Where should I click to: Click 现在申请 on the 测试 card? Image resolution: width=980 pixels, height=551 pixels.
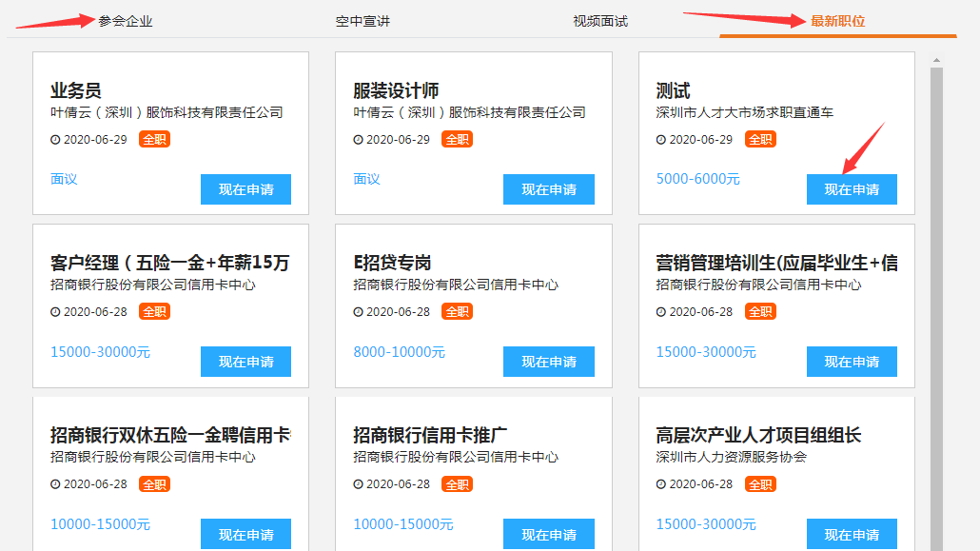pyautogui.click(x=852, y=189)
